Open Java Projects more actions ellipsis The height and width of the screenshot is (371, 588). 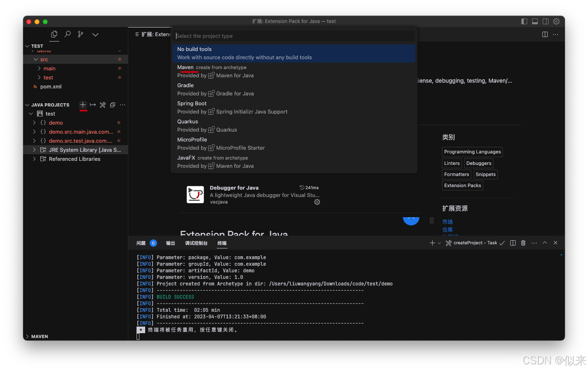123,105
